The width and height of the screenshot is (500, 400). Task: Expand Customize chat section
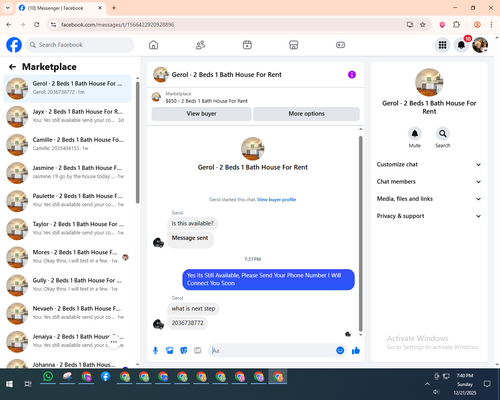pos(429,164)
